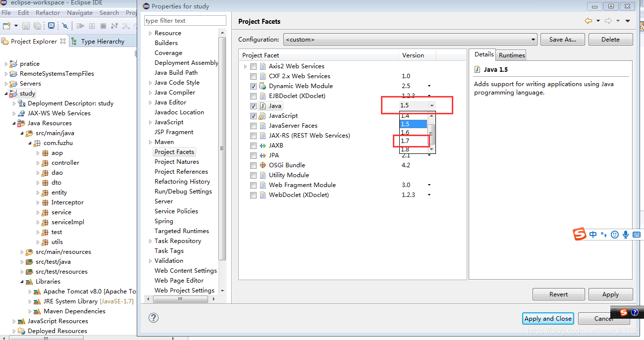Expand the Maven properties category
The width and height of the screenshot is (644, 340).
[150, 142]
